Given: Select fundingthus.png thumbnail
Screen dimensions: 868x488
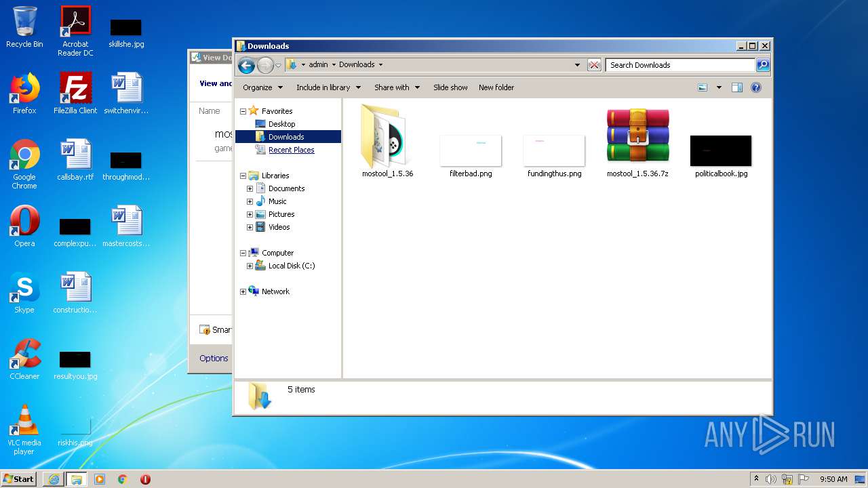Looking at the screenshot, I should tap(554, 156).
